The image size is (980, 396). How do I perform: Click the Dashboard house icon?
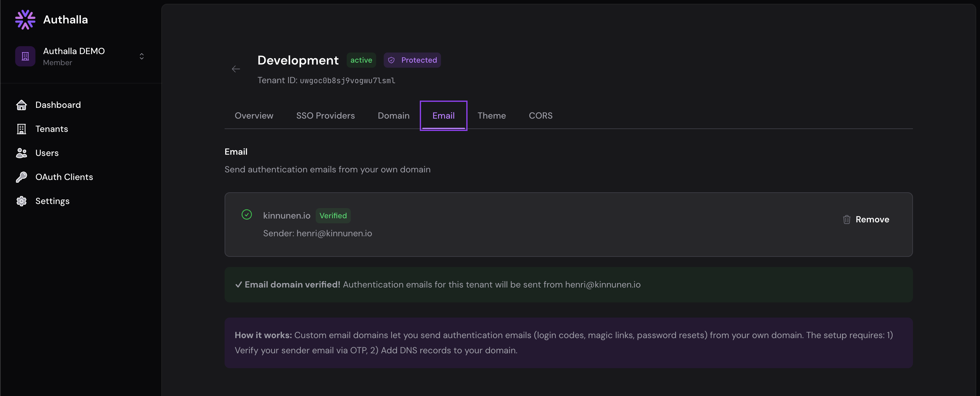point(22,105)
